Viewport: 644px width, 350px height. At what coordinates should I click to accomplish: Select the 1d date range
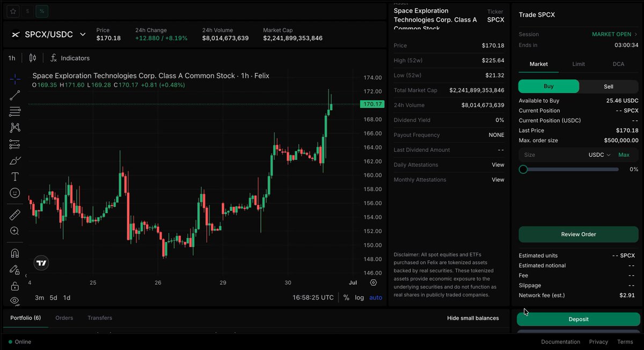67,297
